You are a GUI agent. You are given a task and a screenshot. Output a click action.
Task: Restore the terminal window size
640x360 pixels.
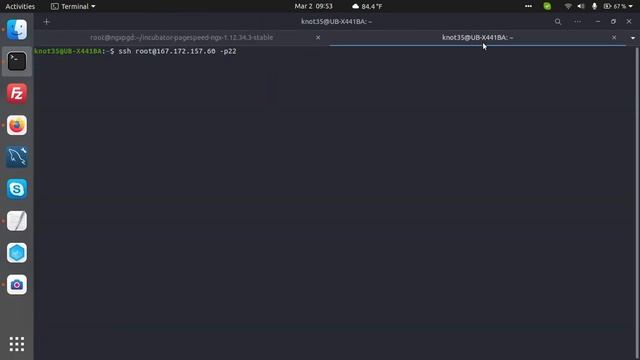tap(613, 22)
